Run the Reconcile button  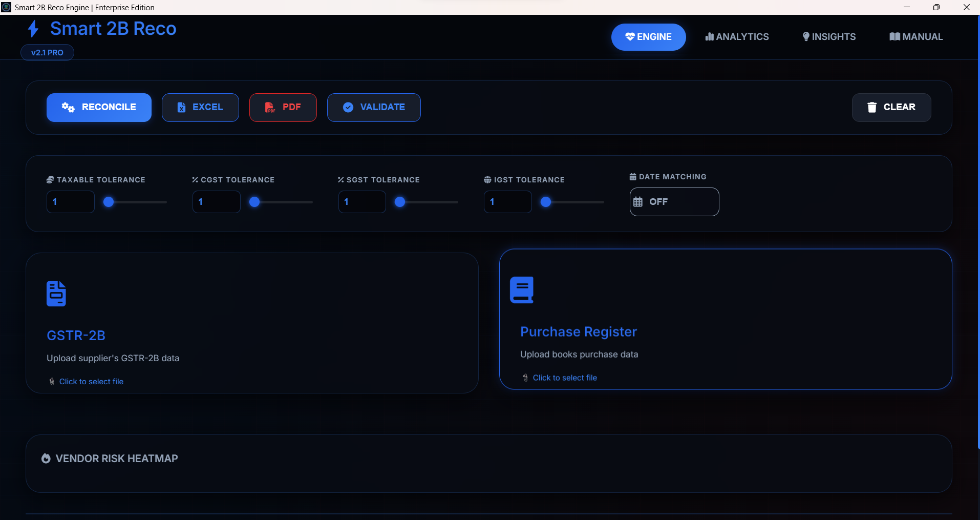coord(99,108)
